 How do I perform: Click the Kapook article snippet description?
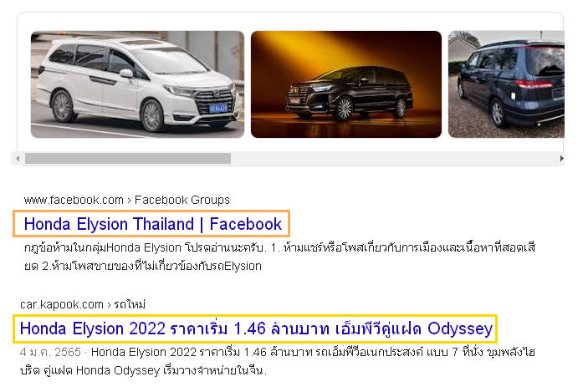tap(278, 361)
